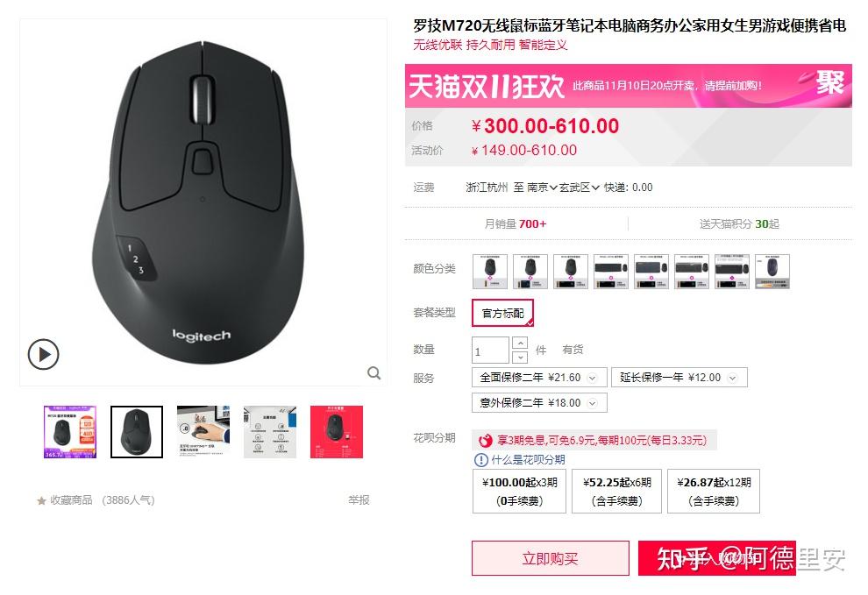Click the red Huabei logo icon
The height and width of the screenshot is (595, 868).
pos(486,441)
